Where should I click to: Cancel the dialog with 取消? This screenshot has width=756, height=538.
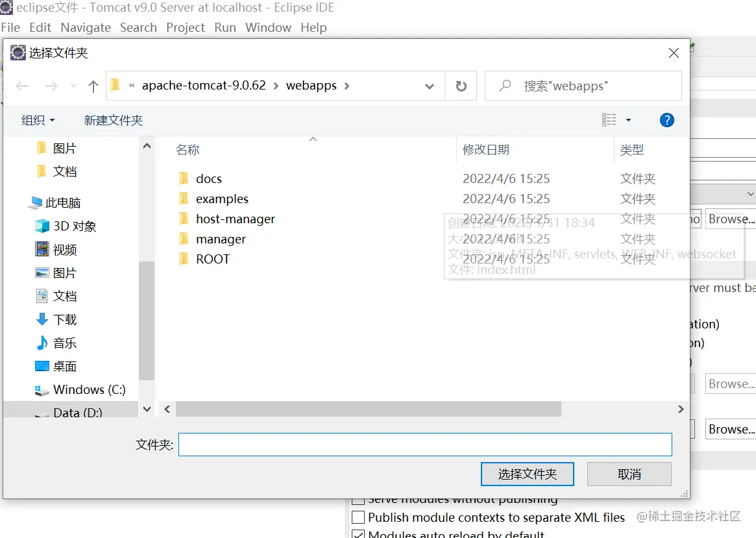(629, 474)
